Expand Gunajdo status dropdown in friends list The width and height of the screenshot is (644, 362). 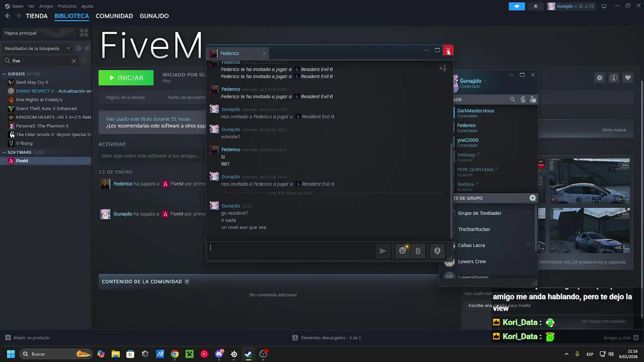click(485, 81)
